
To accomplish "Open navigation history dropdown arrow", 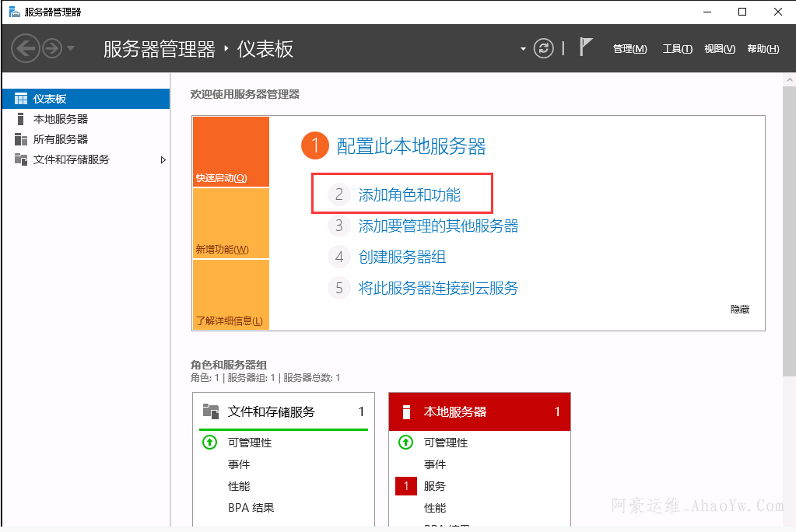I will coord(71,49).
